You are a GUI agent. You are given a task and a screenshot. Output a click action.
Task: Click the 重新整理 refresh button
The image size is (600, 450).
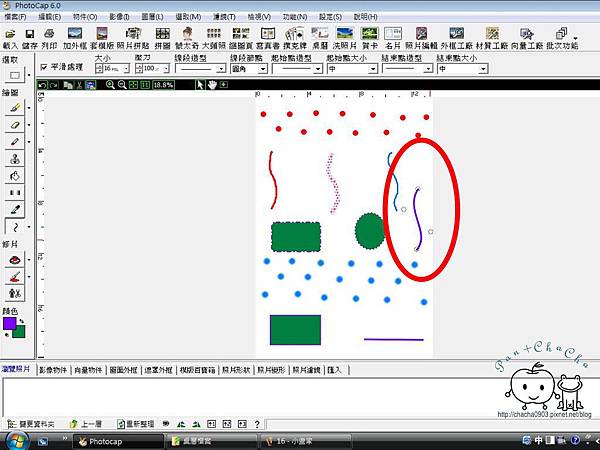[x=136, y=424]
